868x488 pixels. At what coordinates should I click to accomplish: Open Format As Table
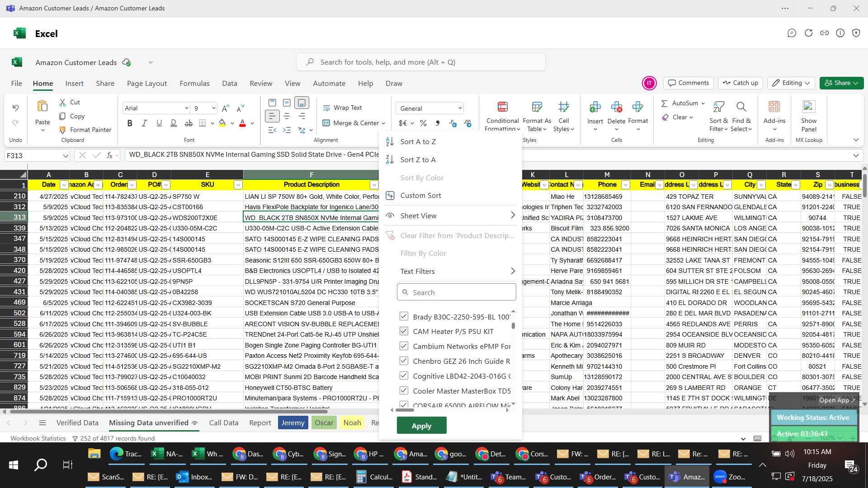point(537,116)
